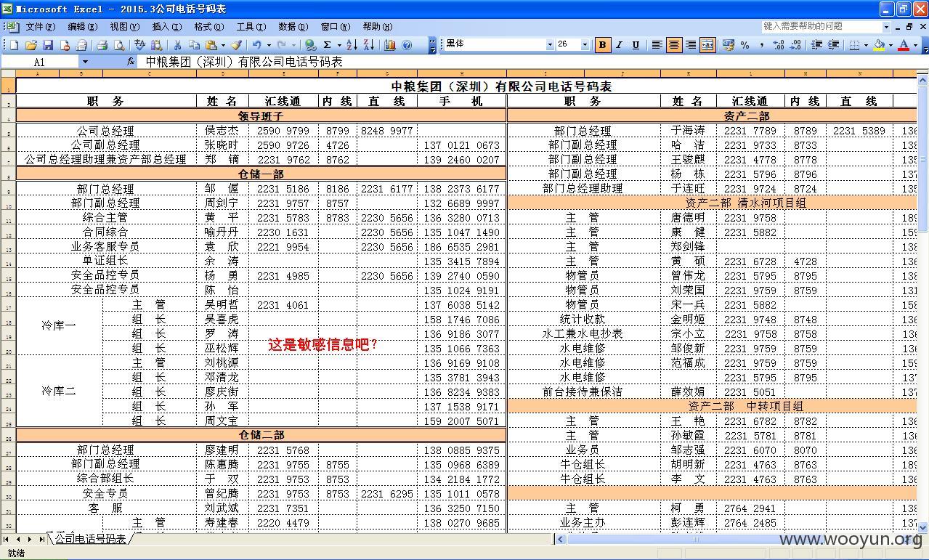The height and width of the screenshot is (560, 929).
Task: Click the fx Insert Function icon
Action: [131, 62]
